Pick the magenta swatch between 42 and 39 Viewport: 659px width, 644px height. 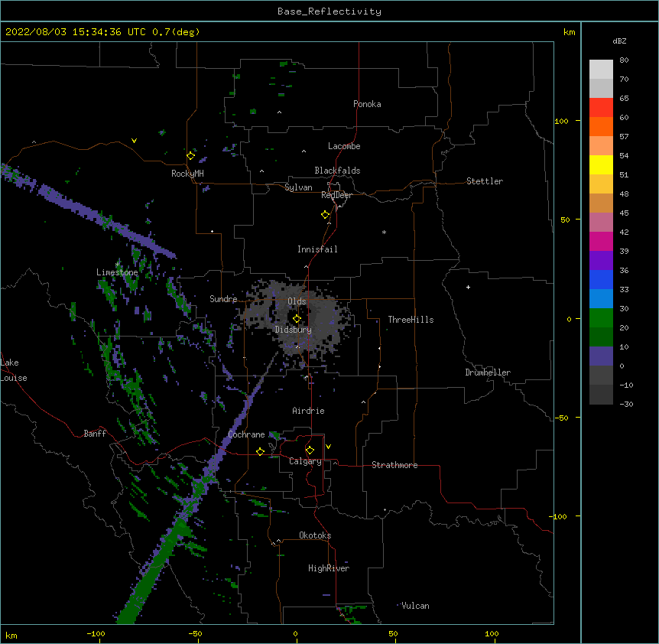[601, 241]
